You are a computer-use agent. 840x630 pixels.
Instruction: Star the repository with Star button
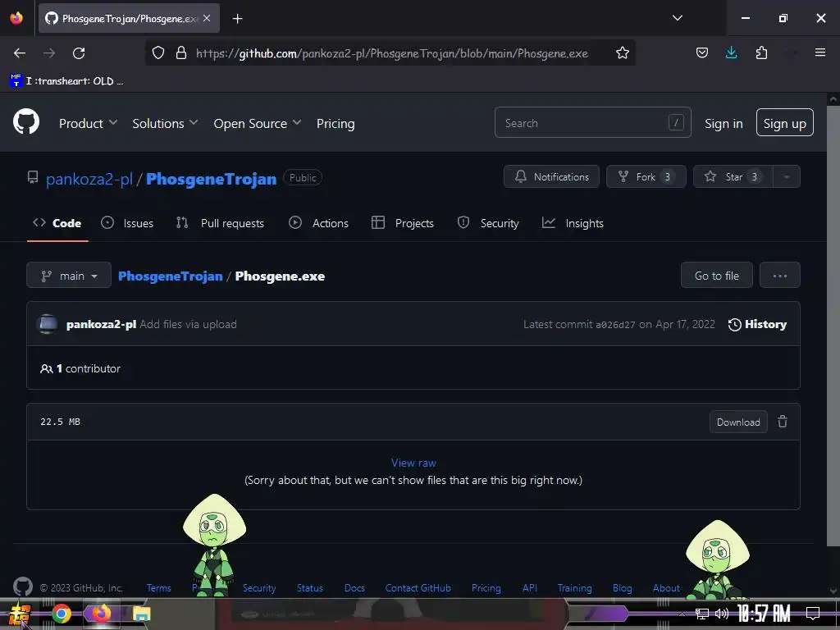click(733, 176)
